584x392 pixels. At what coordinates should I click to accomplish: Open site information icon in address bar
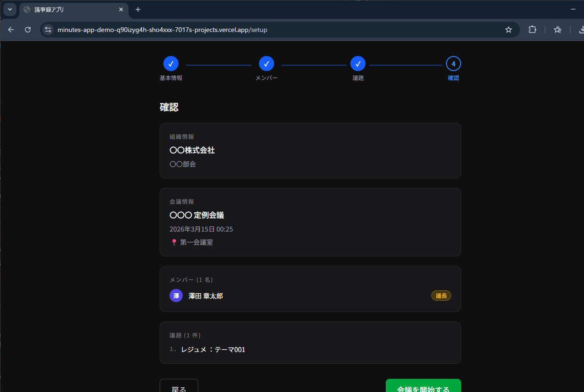48,30
